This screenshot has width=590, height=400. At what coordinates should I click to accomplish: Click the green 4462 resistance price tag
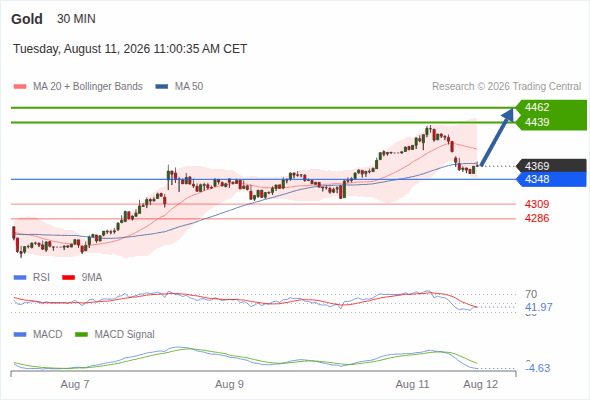pyautogui.click(x=551, y=107)
